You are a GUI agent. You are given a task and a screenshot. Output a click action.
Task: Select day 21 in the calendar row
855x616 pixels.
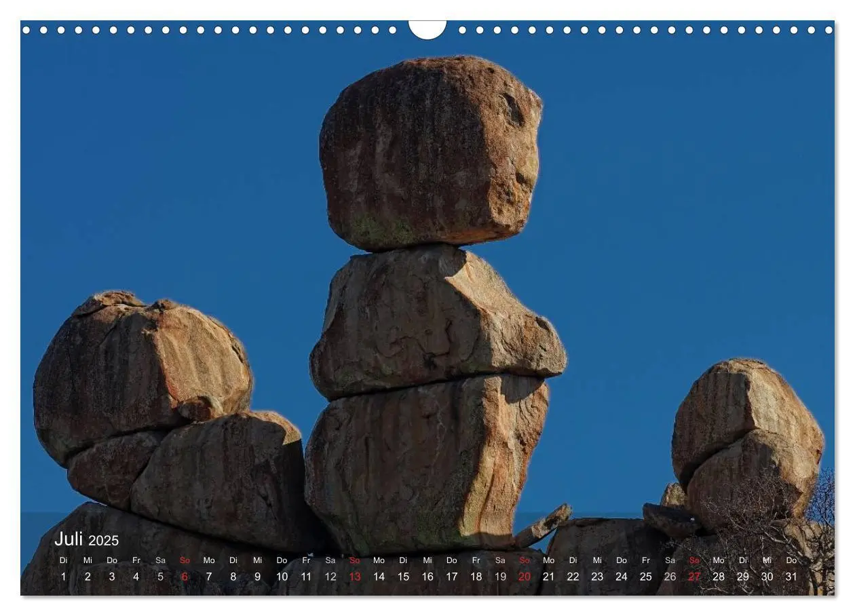(x=548, y=577)
